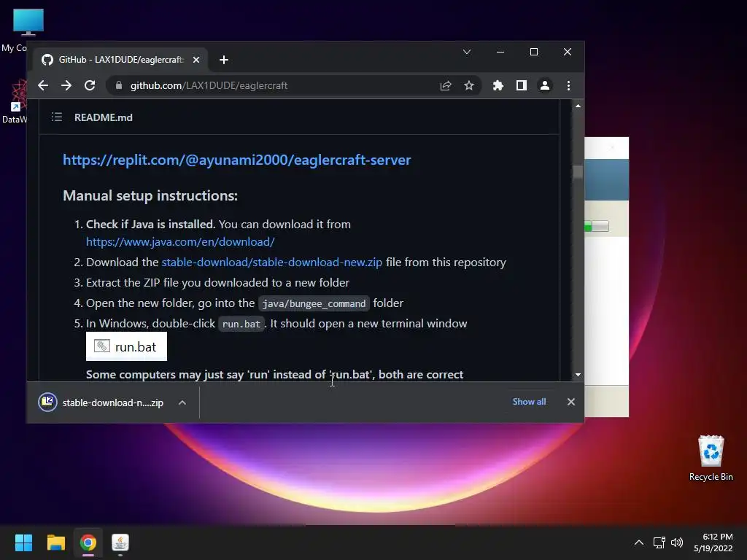Open Chrome profile avatar menu

point(544,86)
